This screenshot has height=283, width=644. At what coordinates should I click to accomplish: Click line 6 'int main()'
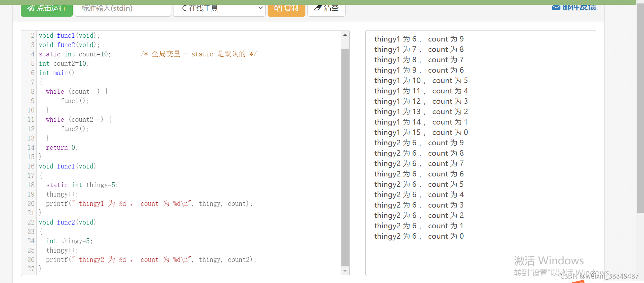tap(56, 73)
